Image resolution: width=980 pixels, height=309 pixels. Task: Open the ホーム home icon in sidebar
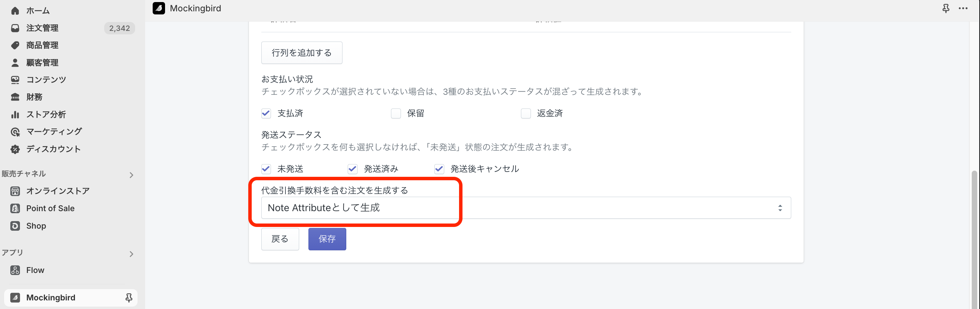pyautogui.click(x=15, y=11)
